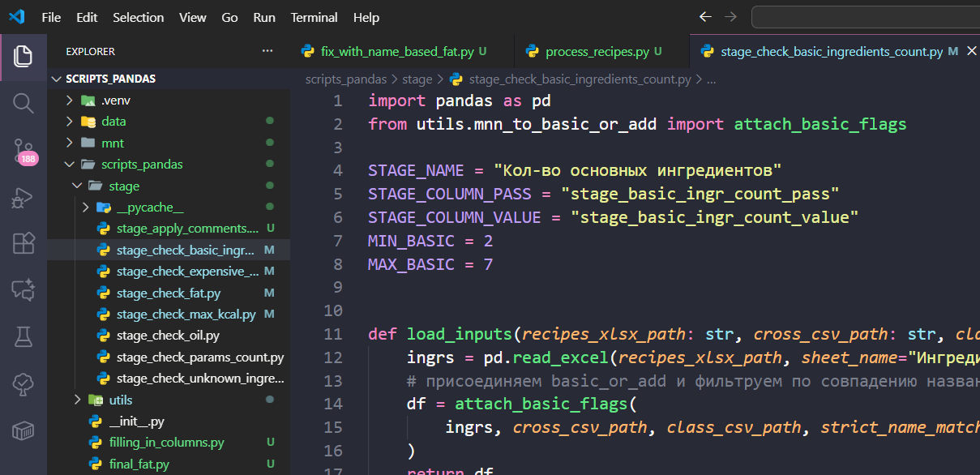
Task: Open the View menu
Action: click(x=193, y=17)
